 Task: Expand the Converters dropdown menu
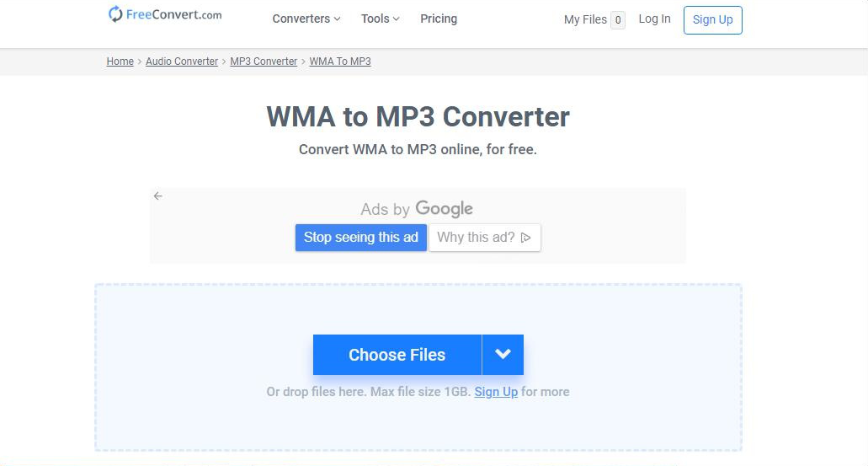(306, 19)
